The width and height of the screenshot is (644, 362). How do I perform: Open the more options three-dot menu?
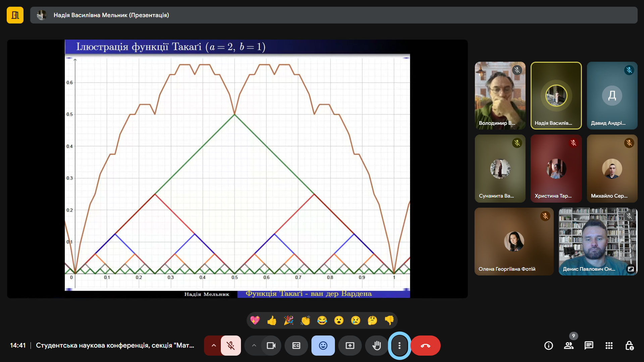coord(399,346)
